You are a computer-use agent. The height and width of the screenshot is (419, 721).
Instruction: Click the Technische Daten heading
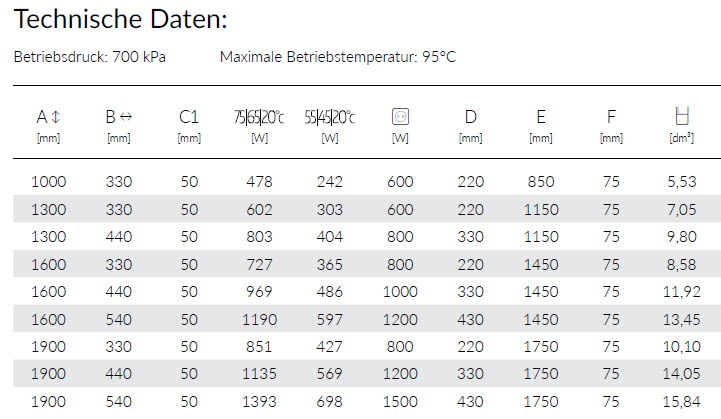point(120,20)
